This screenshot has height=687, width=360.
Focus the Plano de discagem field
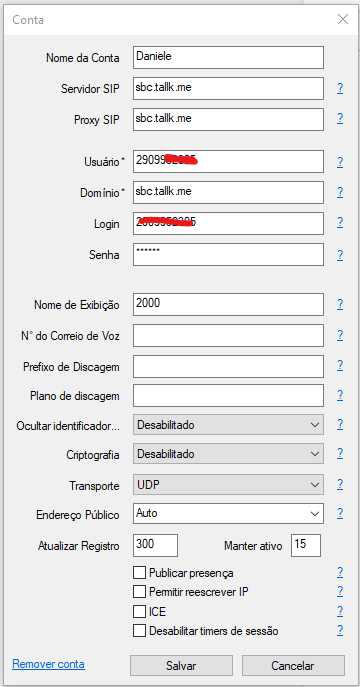(x=228, y=396)
